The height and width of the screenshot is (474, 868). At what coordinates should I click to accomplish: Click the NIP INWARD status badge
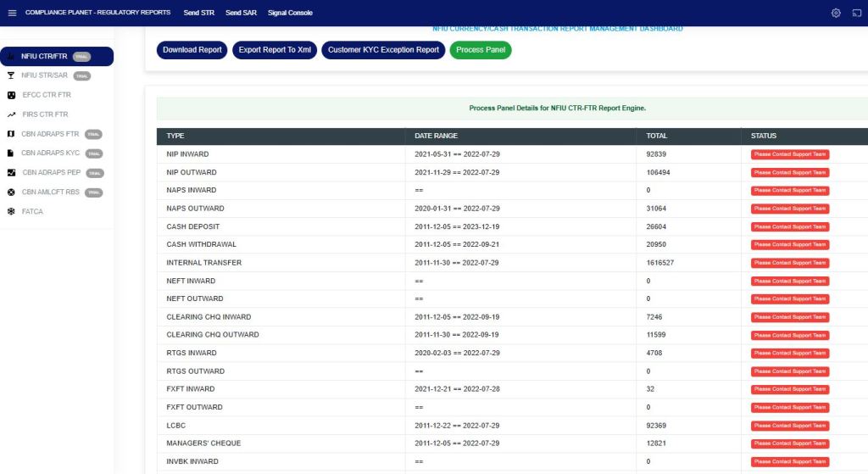790,154
